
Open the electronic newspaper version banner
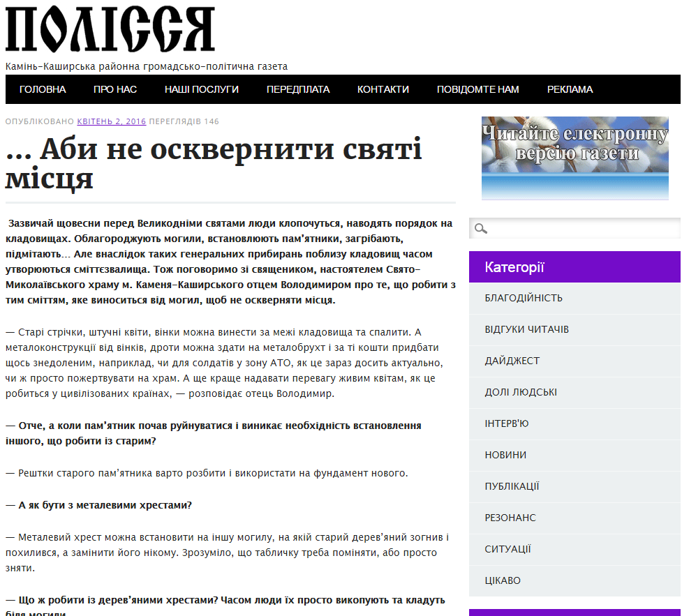575,158
